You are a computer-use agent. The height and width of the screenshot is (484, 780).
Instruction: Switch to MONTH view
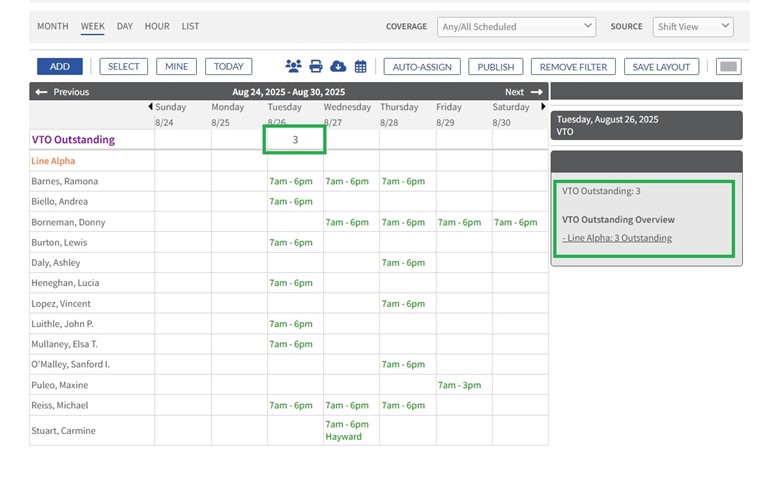click(53, 26)
